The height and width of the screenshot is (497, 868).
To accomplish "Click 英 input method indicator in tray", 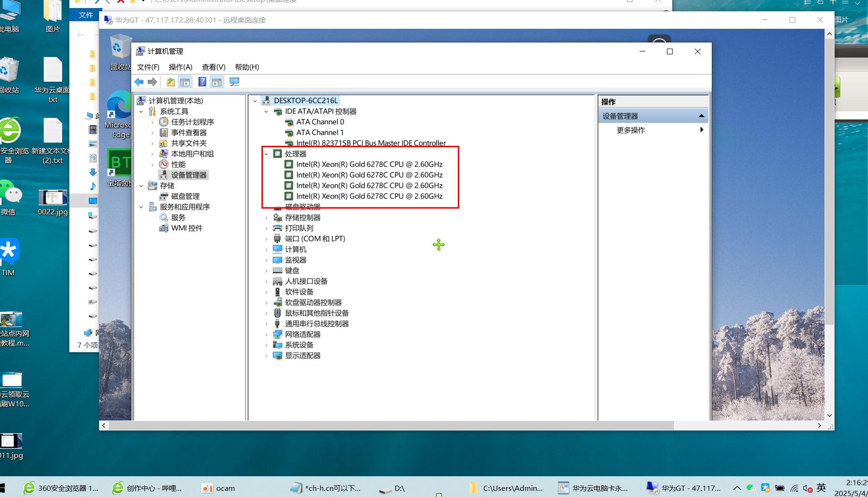I will [x=822, y=488].
